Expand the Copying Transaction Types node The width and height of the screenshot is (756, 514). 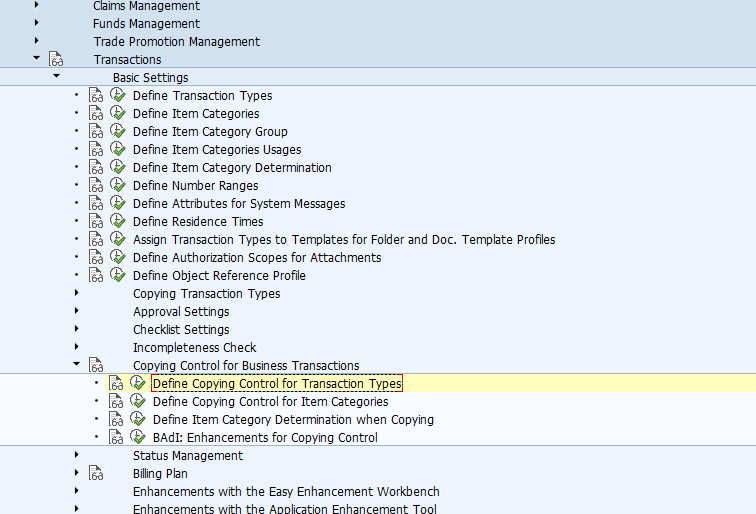(76, 293)
